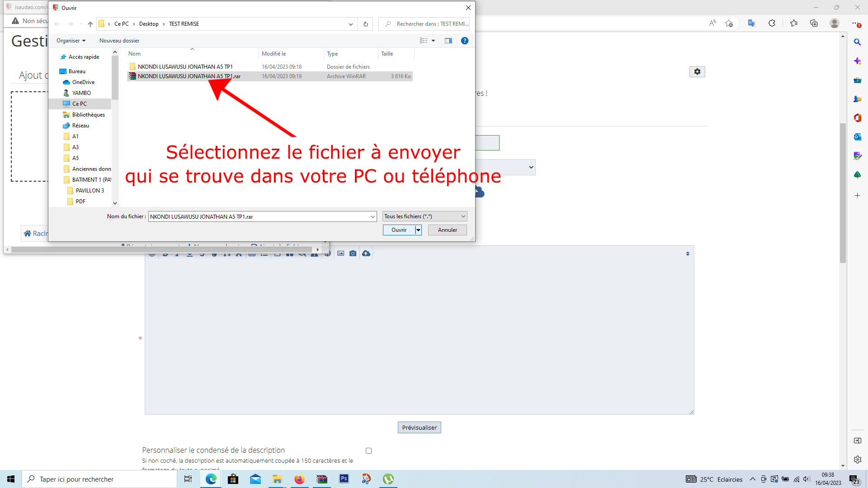Click the camera icon in editor toolbar
Viewport: 868px width, 488px height.
click(353, 253)
